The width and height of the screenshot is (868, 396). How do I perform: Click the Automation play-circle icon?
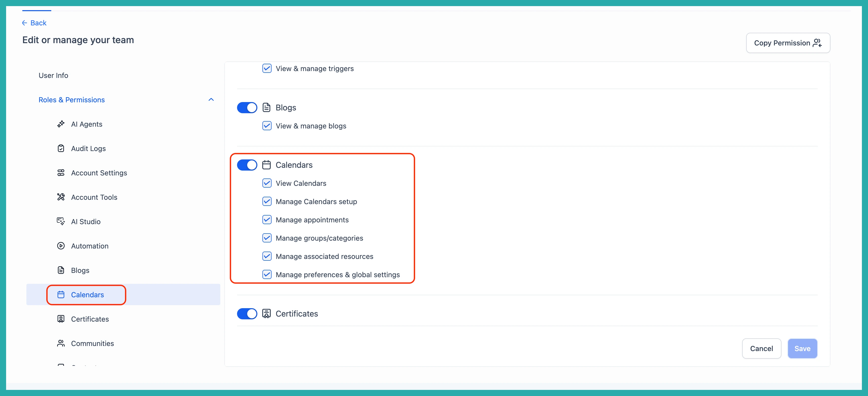pyautogui.click(x=61, y=246)
